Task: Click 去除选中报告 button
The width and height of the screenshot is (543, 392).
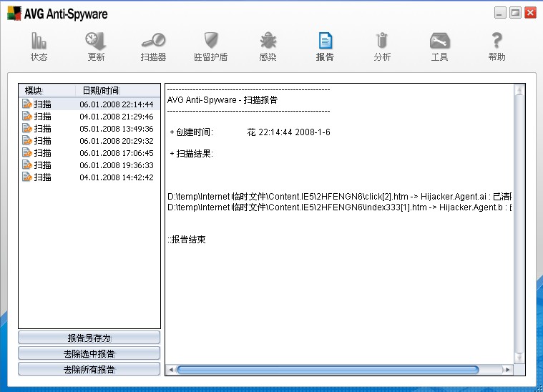Action: click(x=89, y=353)
